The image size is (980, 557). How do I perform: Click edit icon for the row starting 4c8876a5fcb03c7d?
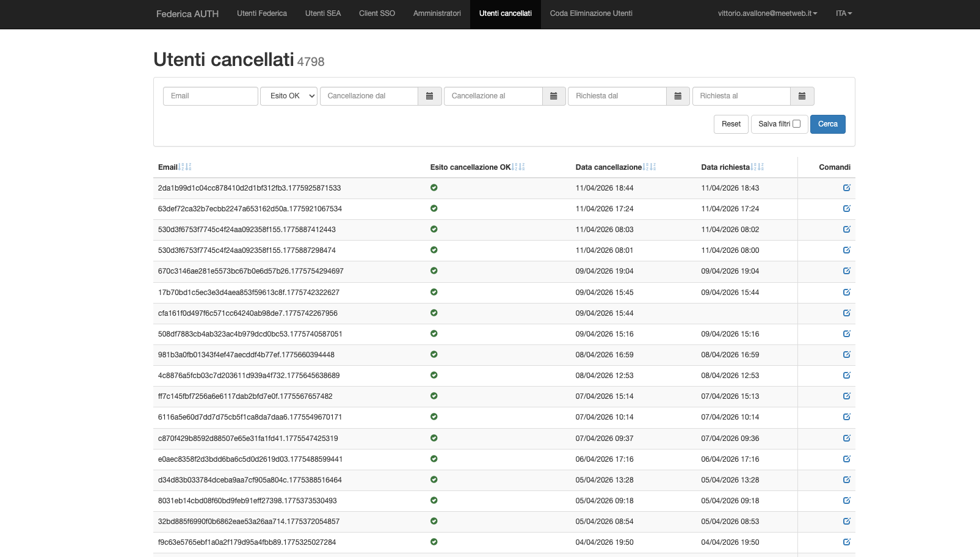tap(846, 376)
